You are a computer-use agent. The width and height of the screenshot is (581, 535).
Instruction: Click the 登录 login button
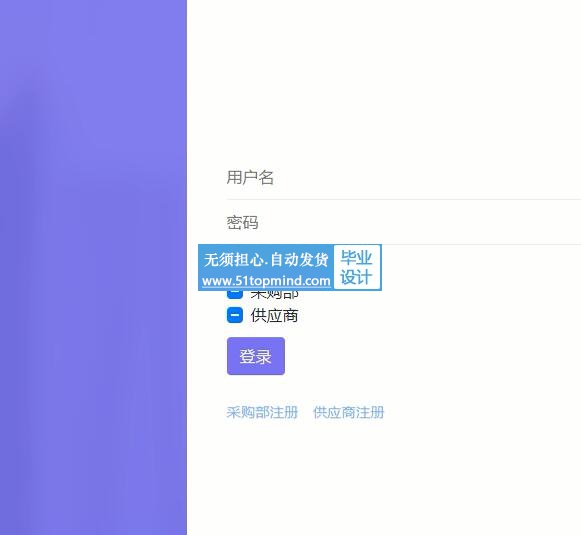pyautogui.click(x=256, y=356)
